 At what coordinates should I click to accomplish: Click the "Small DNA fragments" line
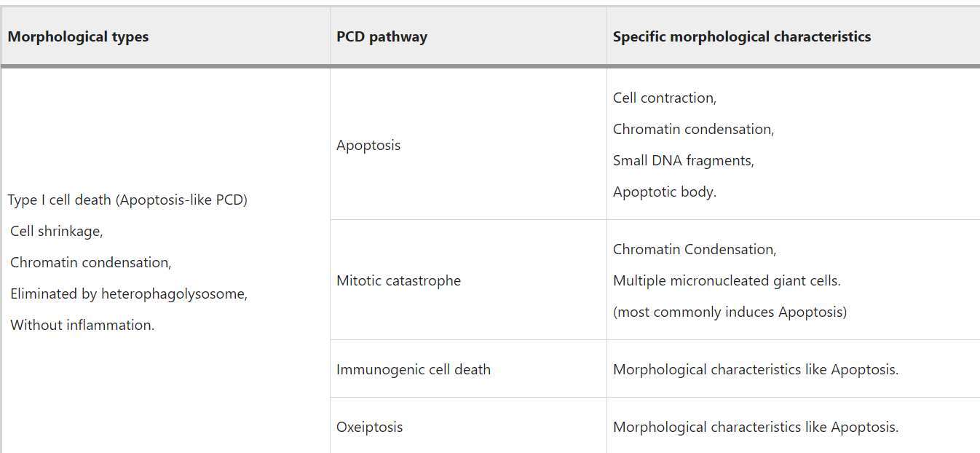click(683, 161)
